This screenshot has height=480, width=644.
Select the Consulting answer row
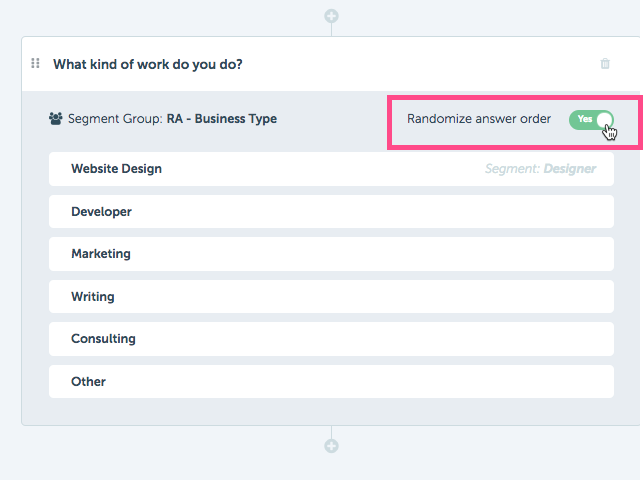(331, 339)
